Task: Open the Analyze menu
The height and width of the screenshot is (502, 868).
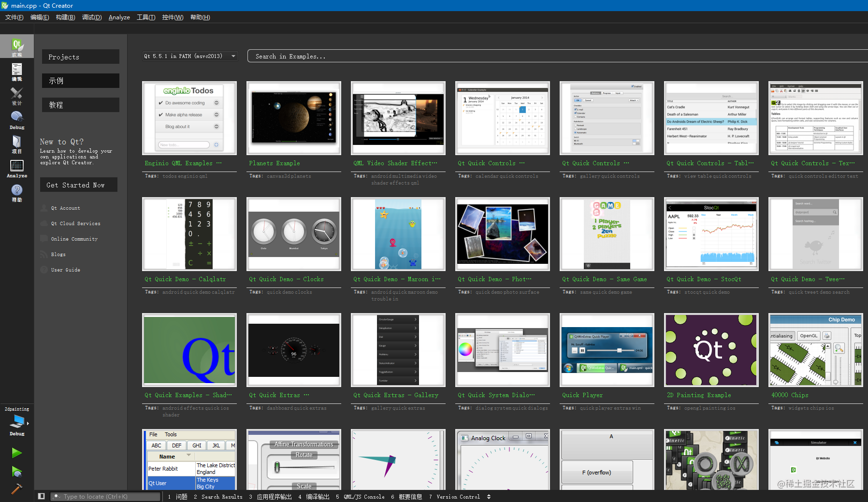Action: [x=119, y=17]
